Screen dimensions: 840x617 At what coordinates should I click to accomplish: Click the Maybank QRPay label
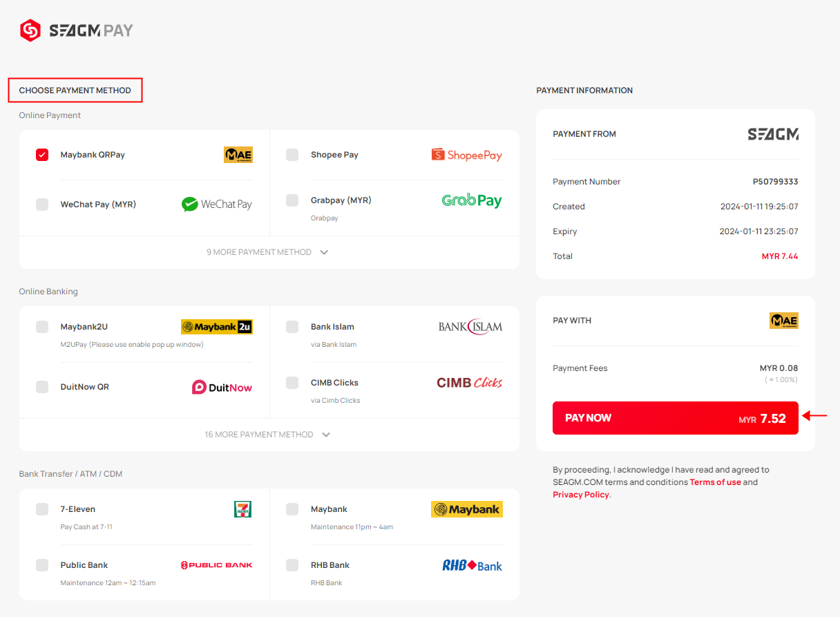[x=93, y=155]
